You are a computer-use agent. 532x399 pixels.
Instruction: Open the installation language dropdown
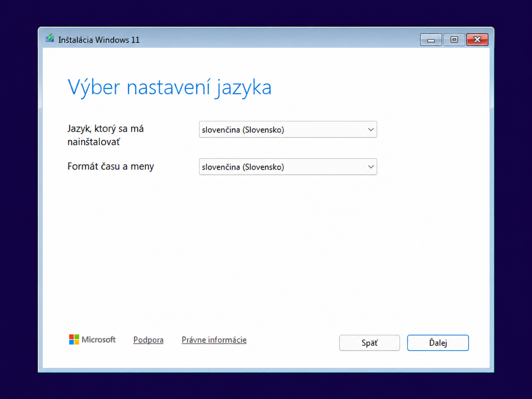[x=288, y=129]
